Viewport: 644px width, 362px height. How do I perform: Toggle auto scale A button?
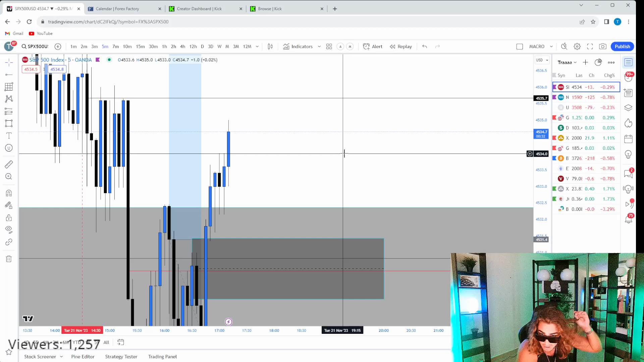[340, 47]
